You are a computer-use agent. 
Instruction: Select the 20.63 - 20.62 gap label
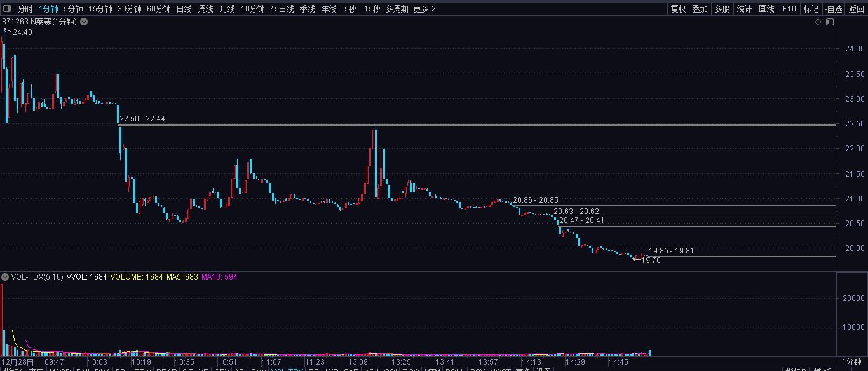point(576,212)
